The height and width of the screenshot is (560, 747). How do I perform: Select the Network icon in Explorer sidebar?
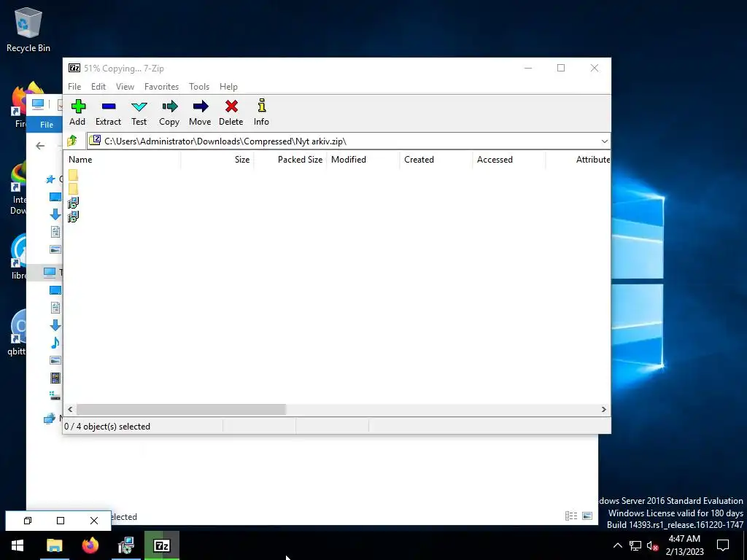pos(50,419)
